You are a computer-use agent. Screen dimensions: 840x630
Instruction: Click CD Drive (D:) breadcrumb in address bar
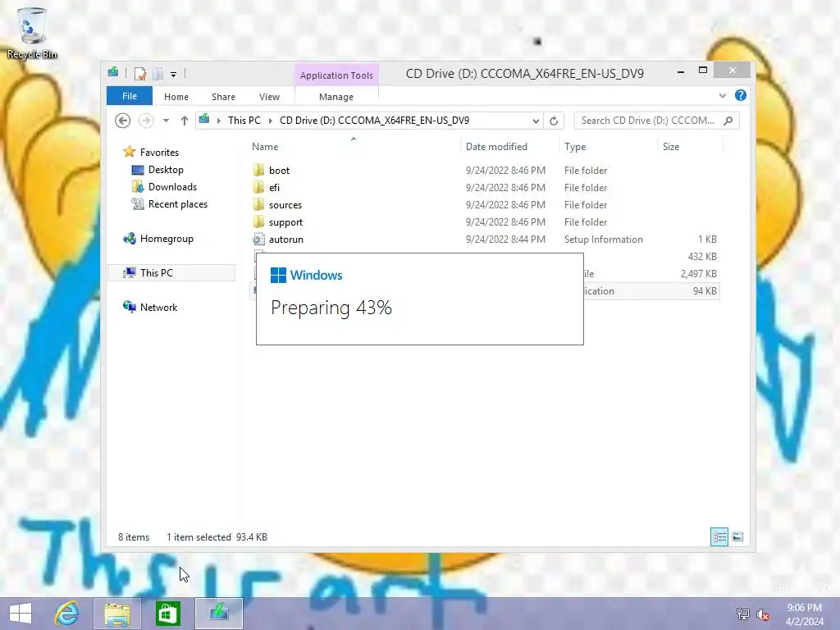[x=374, y=121]
